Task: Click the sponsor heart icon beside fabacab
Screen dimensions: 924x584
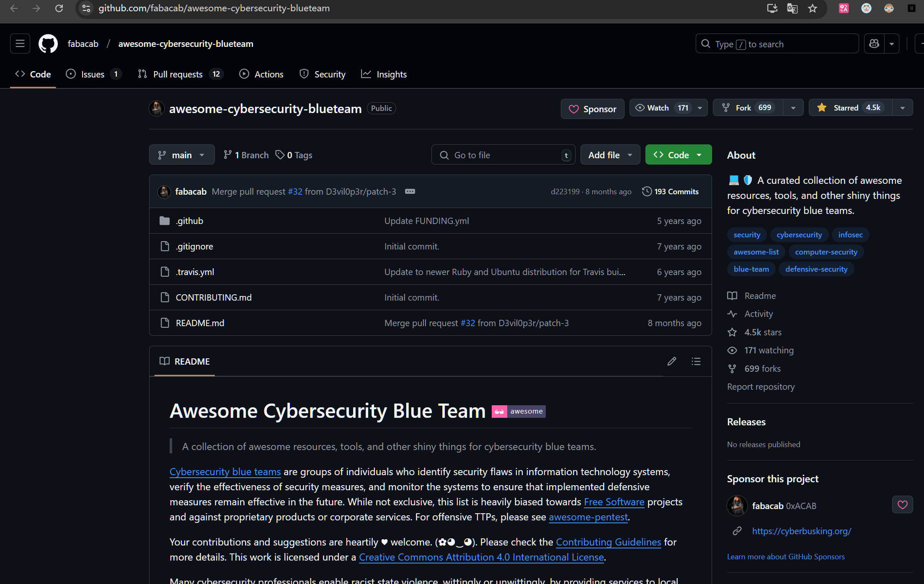Action: pos(902,505)
